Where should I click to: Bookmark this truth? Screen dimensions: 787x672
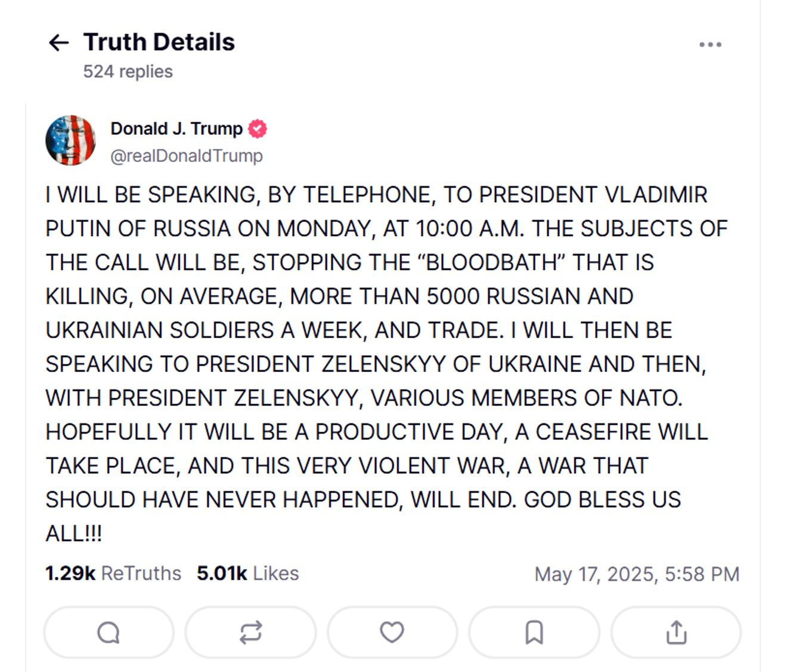click(x=534, y=632)
